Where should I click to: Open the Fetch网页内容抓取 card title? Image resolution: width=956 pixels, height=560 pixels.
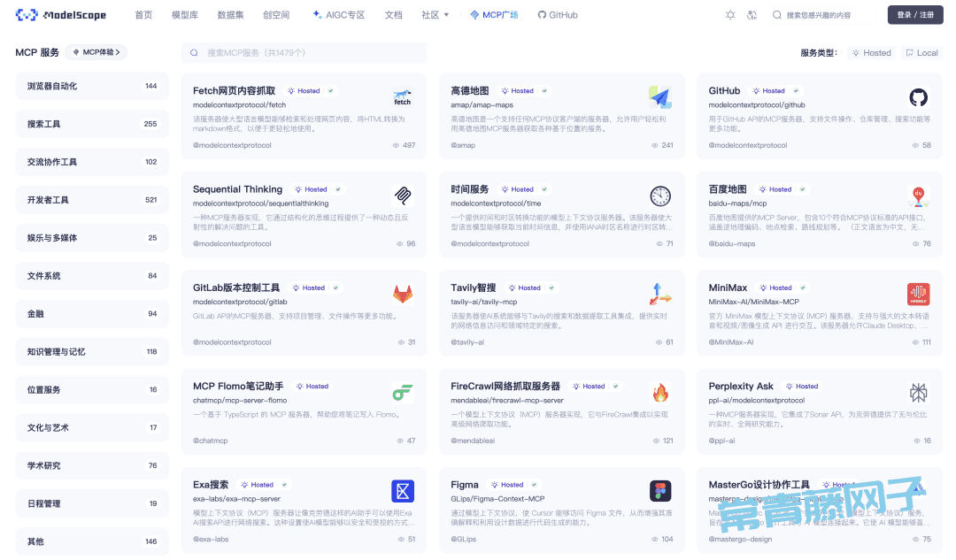pyautogui.click(x=234, y=91)
